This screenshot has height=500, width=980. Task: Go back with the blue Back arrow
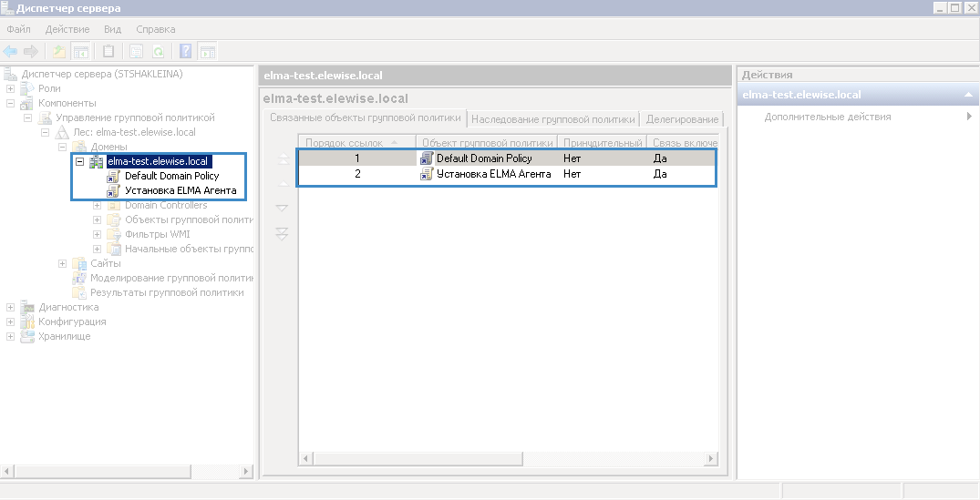click(x=10, y=52)
